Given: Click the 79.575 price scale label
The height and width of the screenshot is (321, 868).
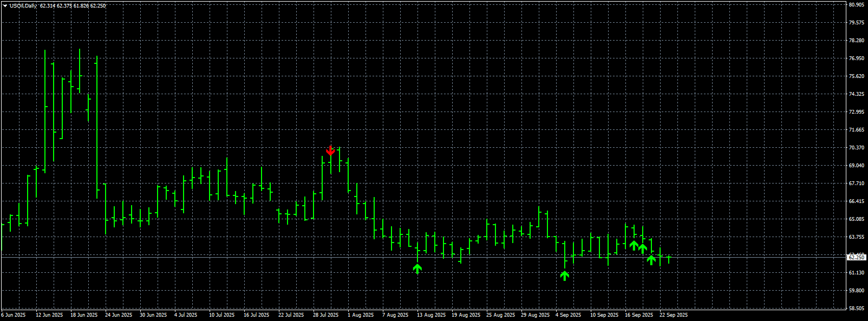Looking at the screenshot, I should (x=856, y=22).
